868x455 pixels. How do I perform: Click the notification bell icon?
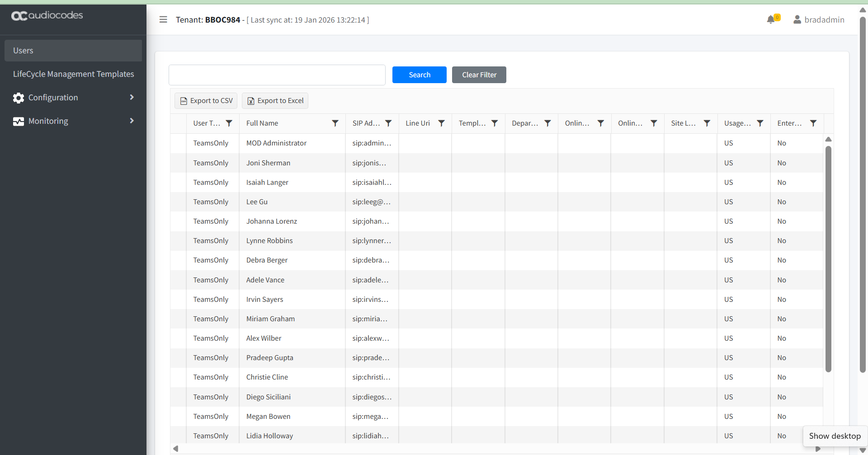771,19
